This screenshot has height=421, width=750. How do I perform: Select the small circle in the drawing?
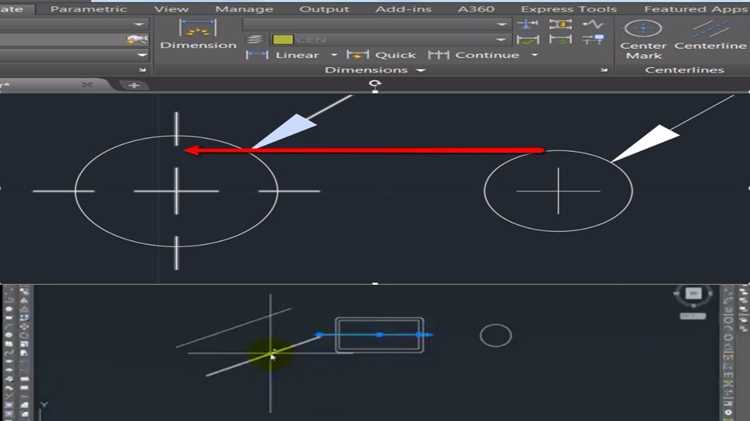(496, 335)
